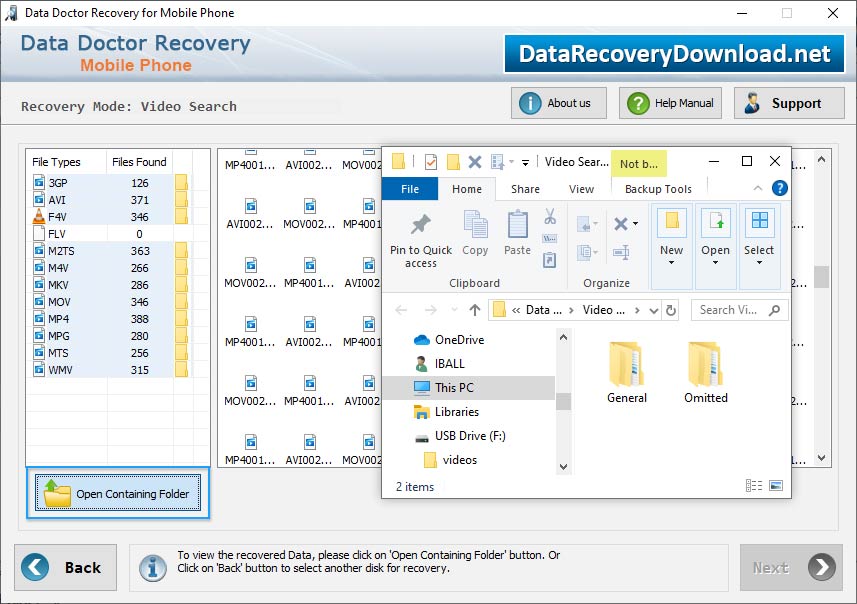
Task: Click the Copy path icon
Action: (x=550, y=238)
